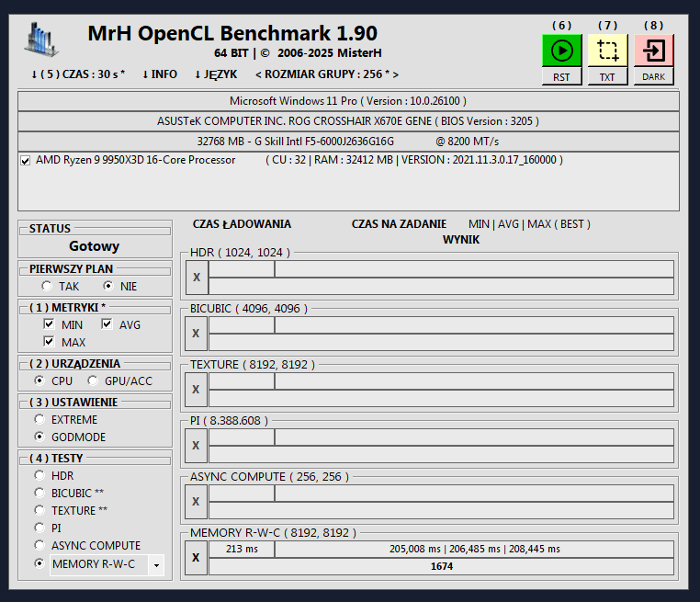Click the 1674 score result
Image resolution: width=700 pixels, height=602 pixels.
click(x=442, y=566)
